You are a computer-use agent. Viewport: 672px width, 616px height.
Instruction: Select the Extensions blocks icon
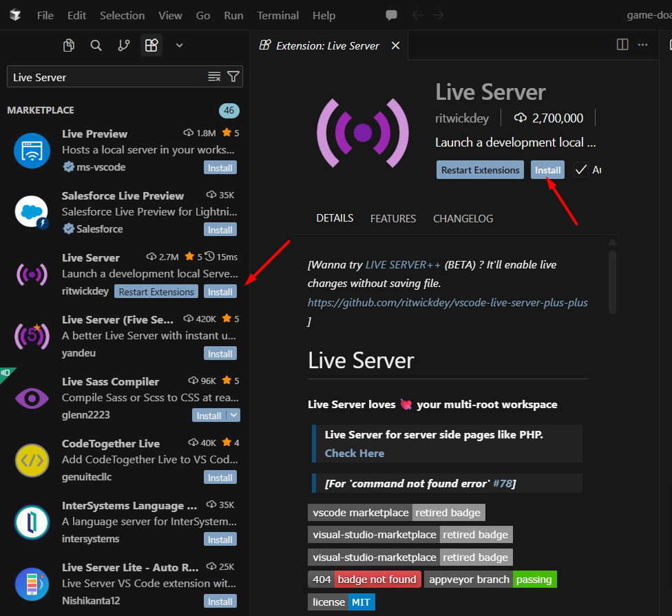click(x=151, y=45)
